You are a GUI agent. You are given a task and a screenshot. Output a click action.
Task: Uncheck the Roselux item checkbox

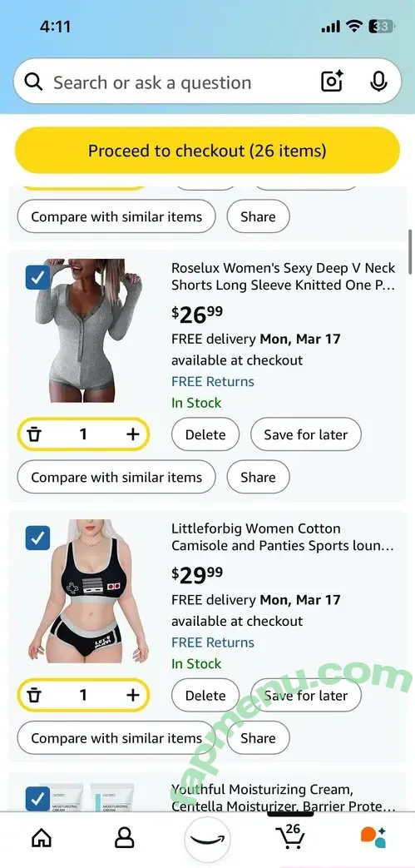37,278
